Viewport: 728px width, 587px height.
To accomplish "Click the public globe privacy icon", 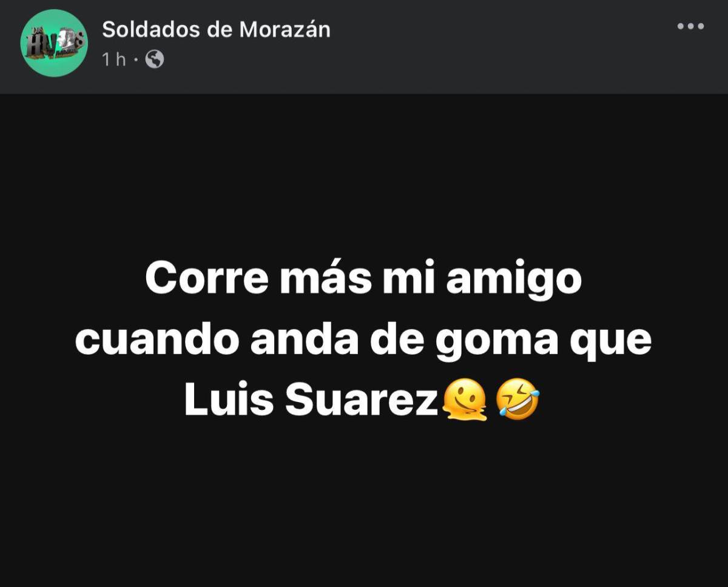I will click(155, 59).
